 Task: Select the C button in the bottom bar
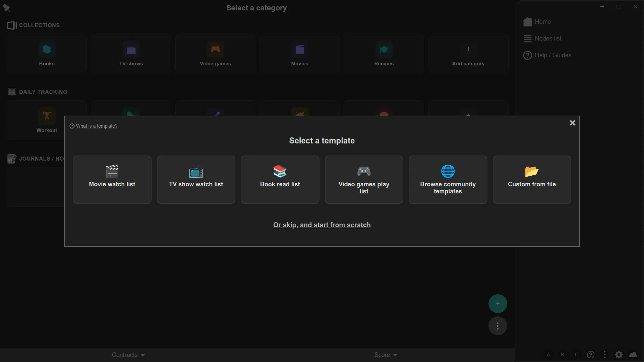pyautogui.click(x=577, y=355)
